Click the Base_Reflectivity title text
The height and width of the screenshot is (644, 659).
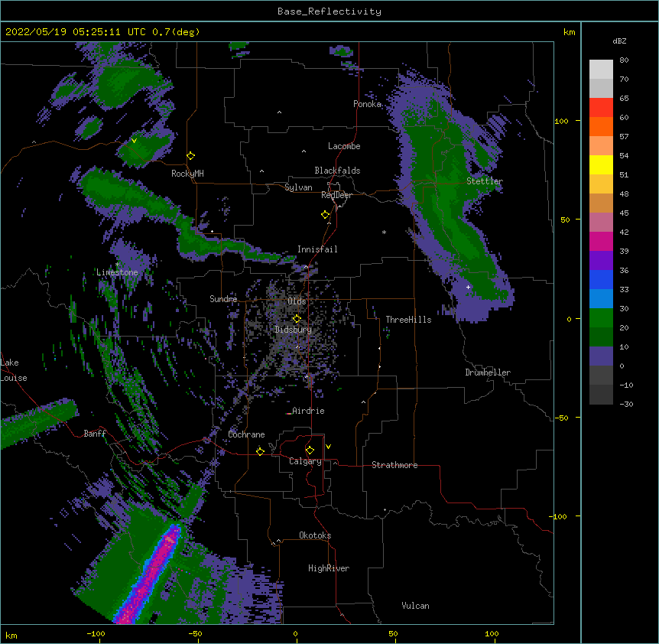tap(329, 11)
